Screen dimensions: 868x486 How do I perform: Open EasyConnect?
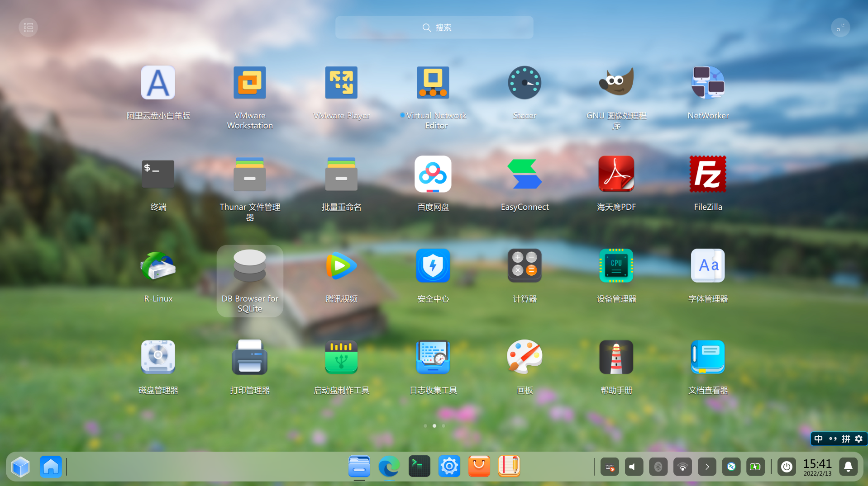point(525,174)
